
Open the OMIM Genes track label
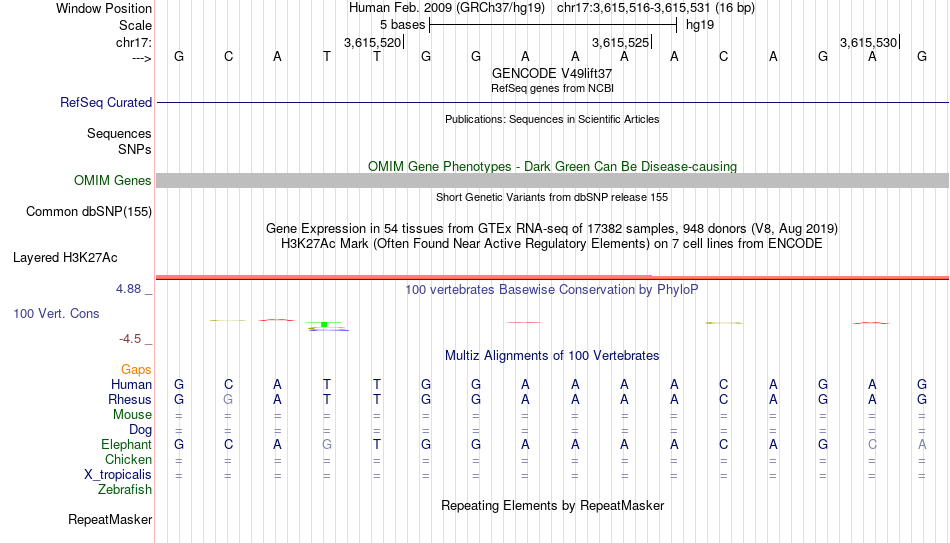(x=113, y=181)
